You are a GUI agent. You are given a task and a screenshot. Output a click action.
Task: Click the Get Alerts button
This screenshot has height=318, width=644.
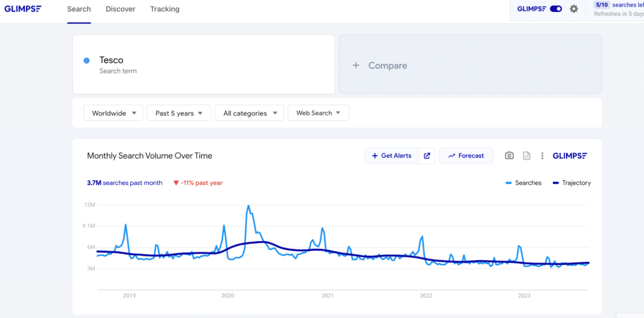click(391, 156)
